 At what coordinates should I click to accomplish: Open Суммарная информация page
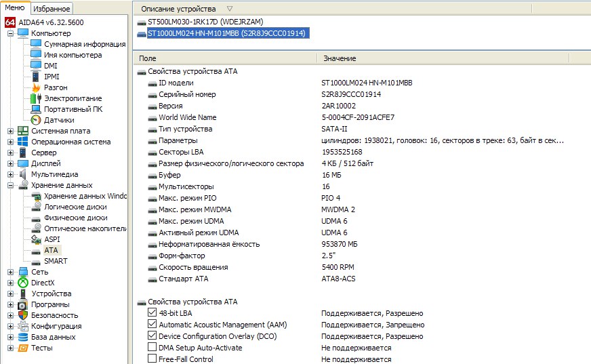[85, 44]
